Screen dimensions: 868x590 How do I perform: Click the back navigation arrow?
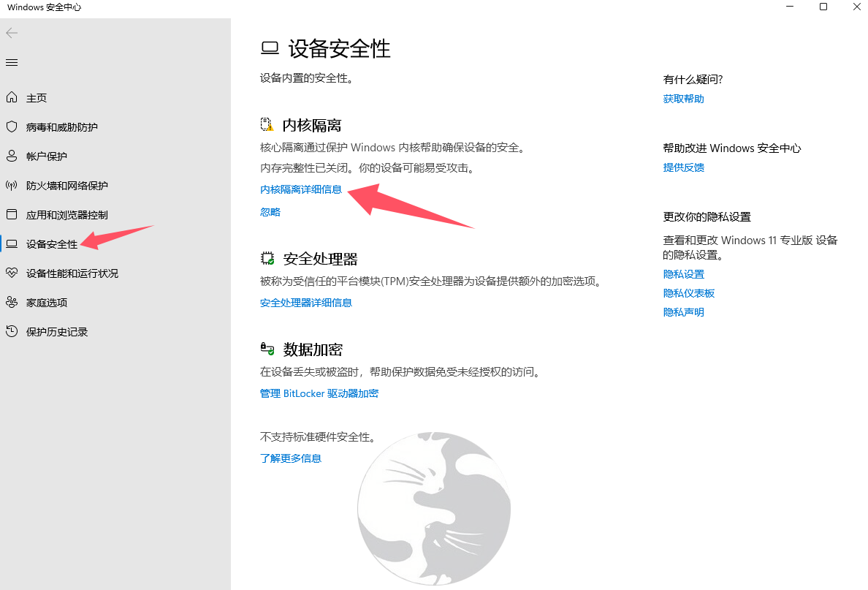pos(12,33)
